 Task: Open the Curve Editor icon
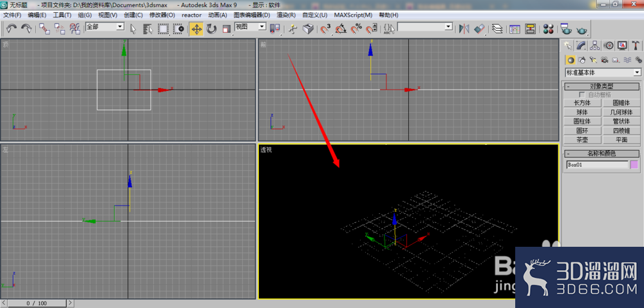[x=514, y=29]
